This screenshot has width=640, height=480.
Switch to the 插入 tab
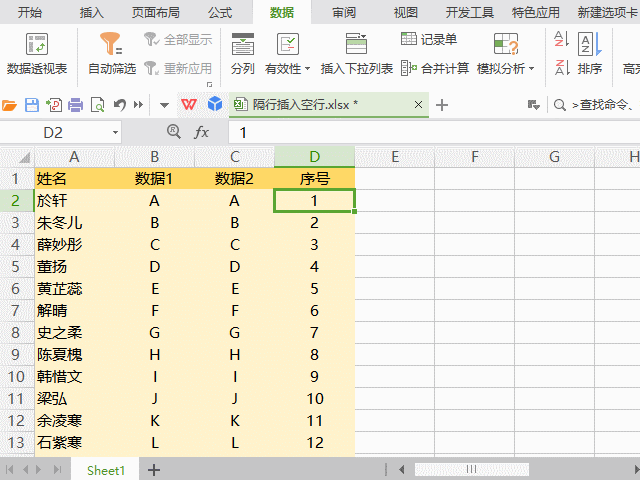pyautogui.click(x=91, y=12)
